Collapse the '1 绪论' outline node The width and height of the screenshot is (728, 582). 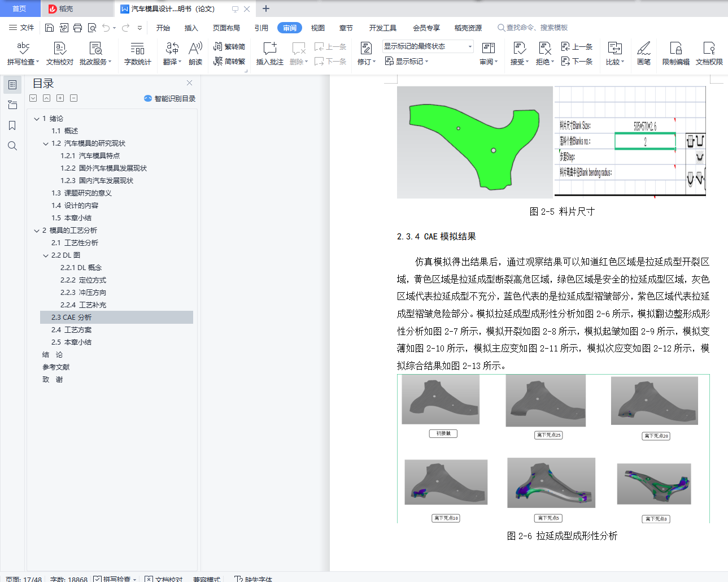(37, 119)
